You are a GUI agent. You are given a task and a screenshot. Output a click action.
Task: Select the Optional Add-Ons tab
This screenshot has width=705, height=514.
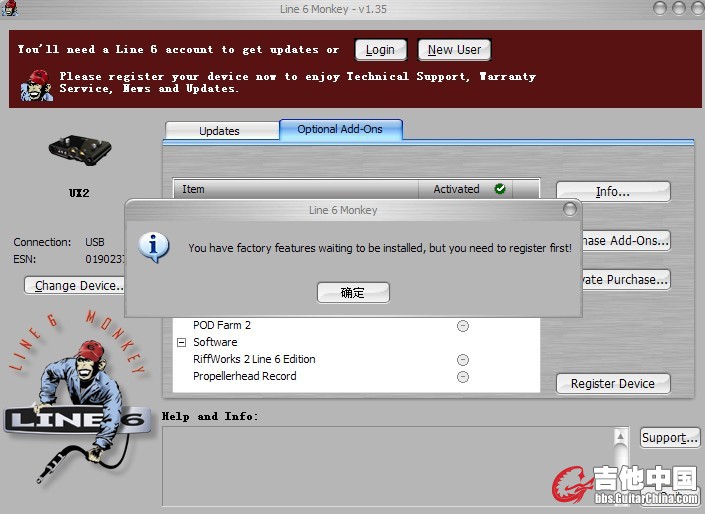(x=340, y=130)
